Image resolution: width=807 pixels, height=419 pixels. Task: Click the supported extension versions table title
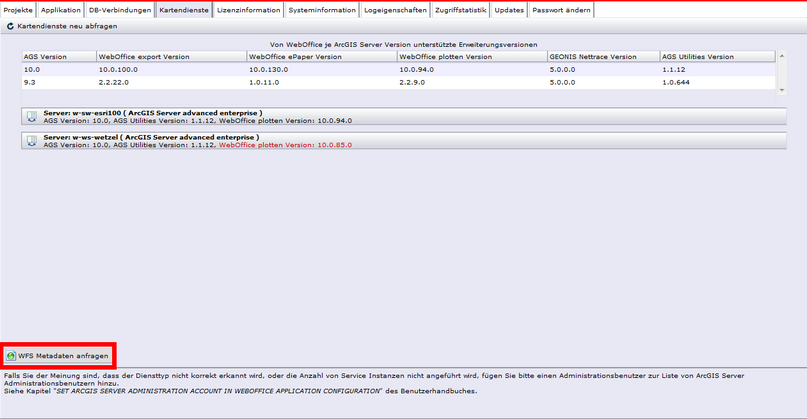click(404, 45)
